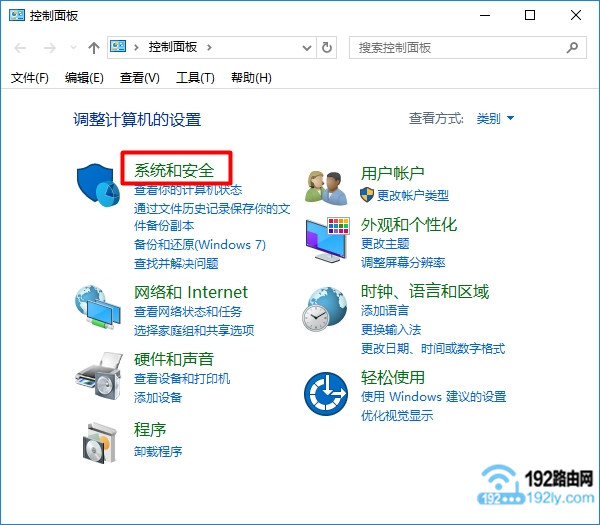Click the Up one level arrow
This screenshot has width=600, height=525.
tap(94, 48)
